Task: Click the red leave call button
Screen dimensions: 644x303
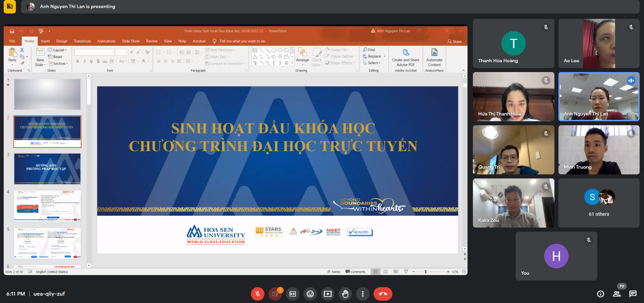Action: pyautogui.click(x=383, y=294)
